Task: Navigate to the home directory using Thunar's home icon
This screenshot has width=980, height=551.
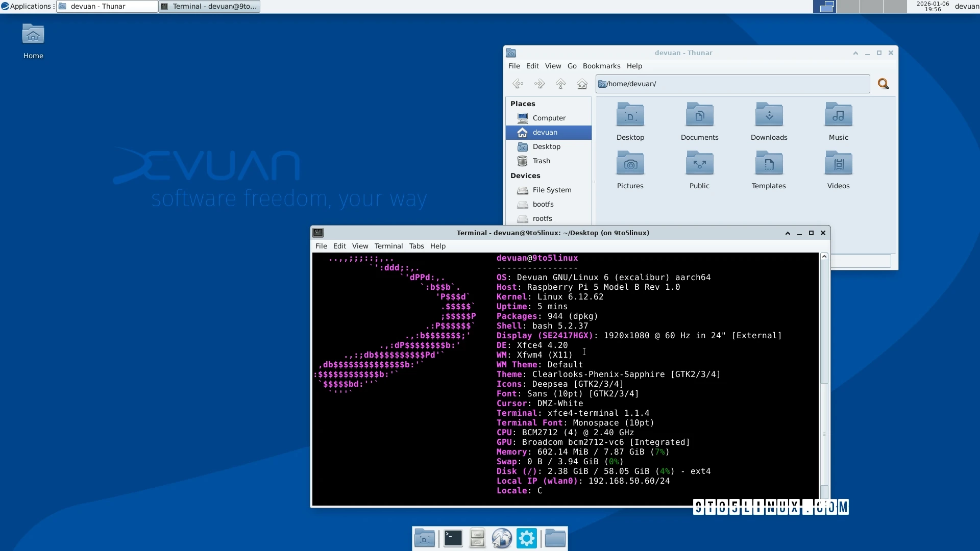Action: click(x=582, y=84)
